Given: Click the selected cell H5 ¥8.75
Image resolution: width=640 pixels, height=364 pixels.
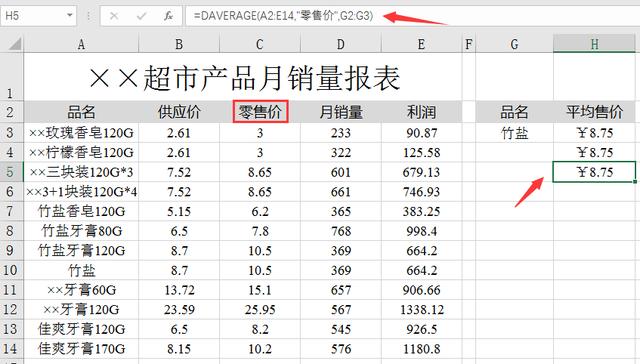Looking at the screenshot, I should (x=594, y=172).
